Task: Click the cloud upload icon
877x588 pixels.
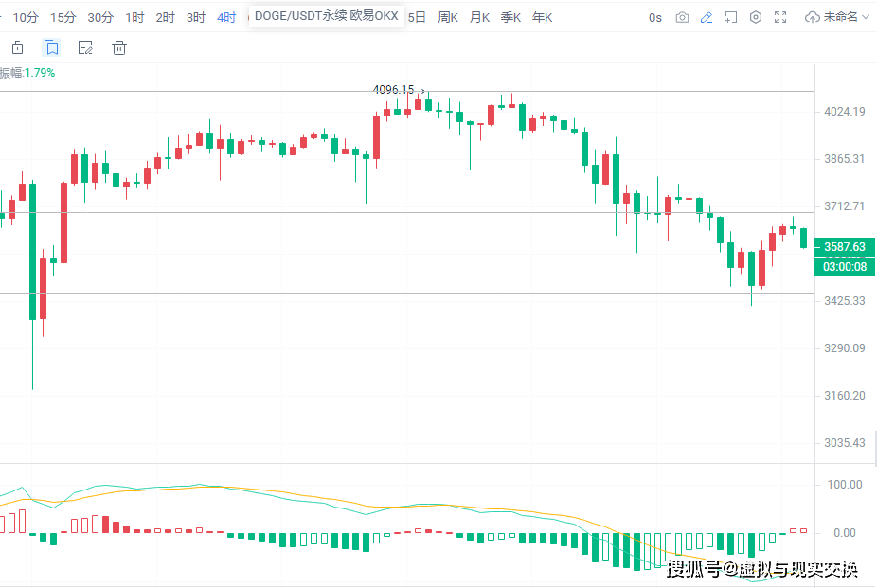Action: pyautogui.click(x=812, y=17)
